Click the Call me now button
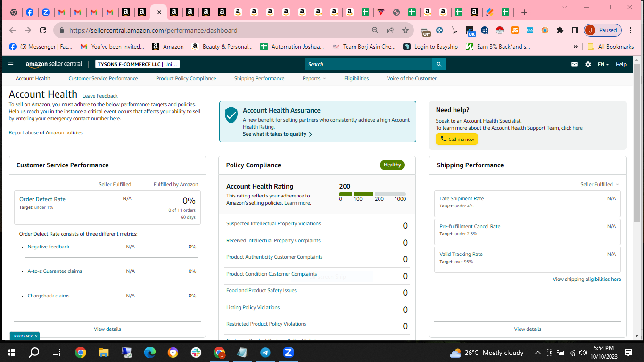This screenshot has width=644, height=362. (457, 139)
